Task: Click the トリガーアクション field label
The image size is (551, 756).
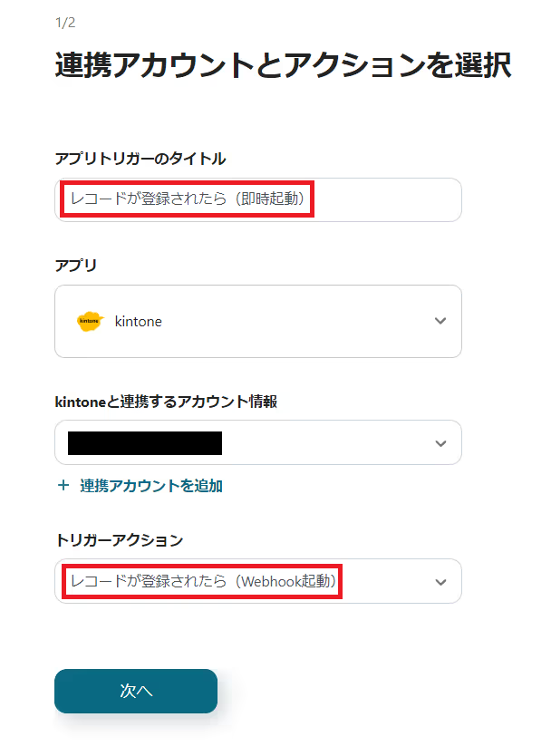Action: 119,540
